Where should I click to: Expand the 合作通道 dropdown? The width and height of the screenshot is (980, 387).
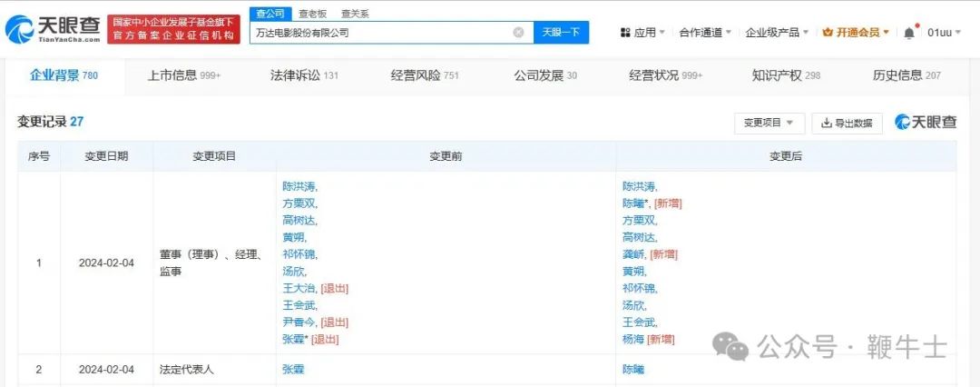[x=705, y=33]
